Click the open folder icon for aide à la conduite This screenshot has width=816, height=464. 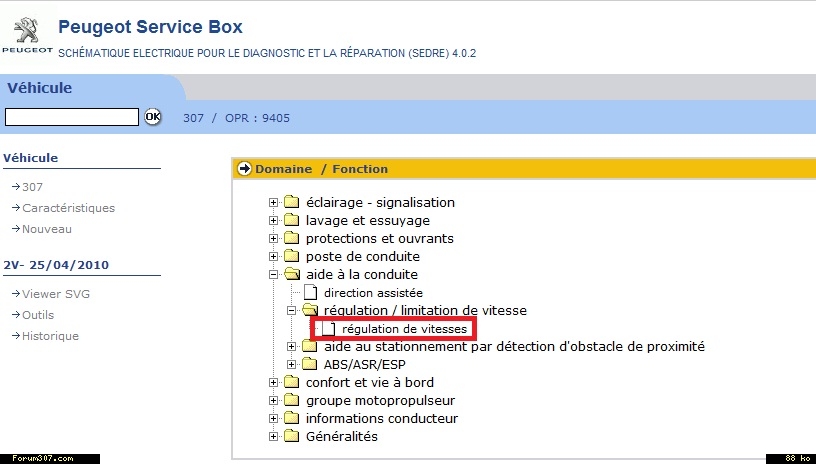pyautogui.click(x=292, y=274)
